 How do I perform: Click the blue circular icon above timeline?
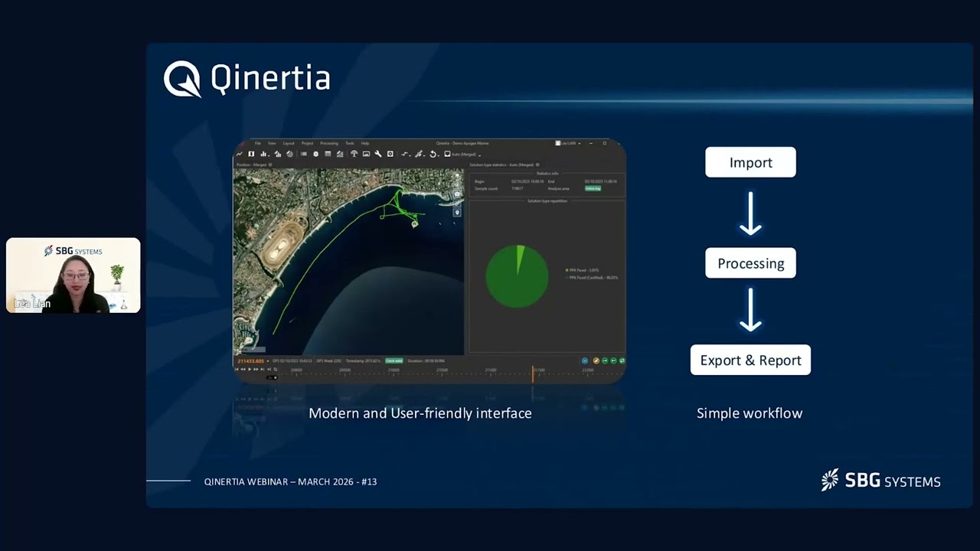(x=585, y=360)
